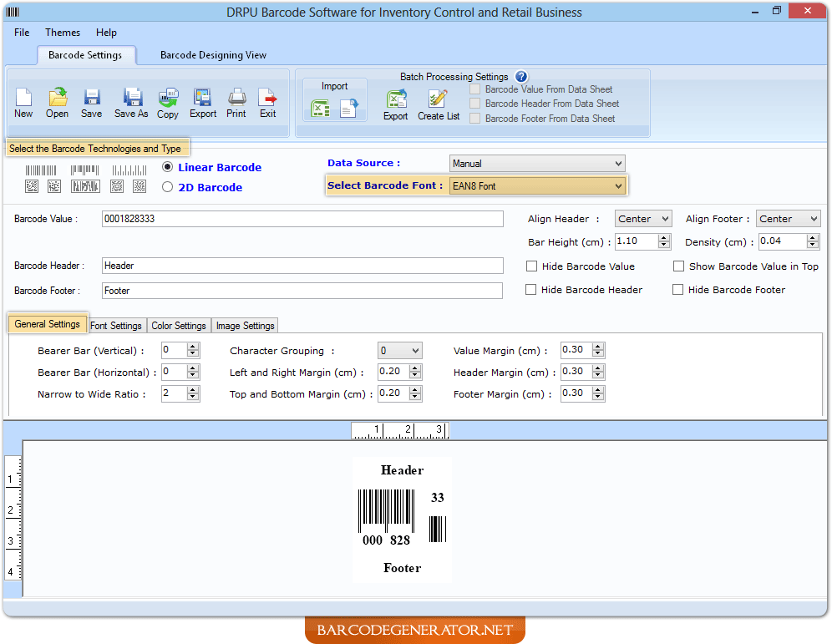Select the Linear Barcode radio button
Image resolution: width=832 pixels, height=644 pixels.
(x=168, y=166)
